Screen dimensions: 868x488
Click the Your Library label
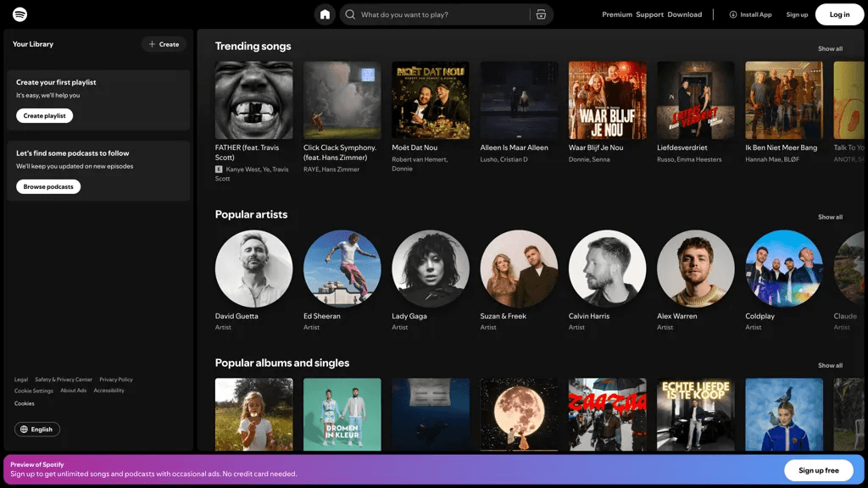coord(33,44)
